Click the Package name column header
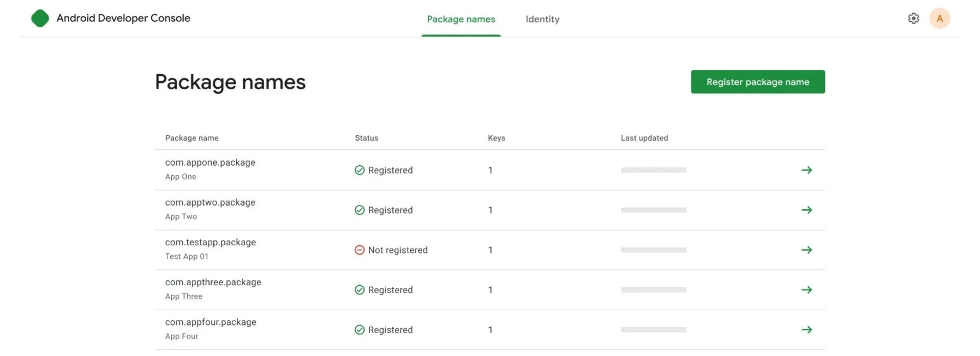The image size is (980, 356). click(x=192, y=138)
